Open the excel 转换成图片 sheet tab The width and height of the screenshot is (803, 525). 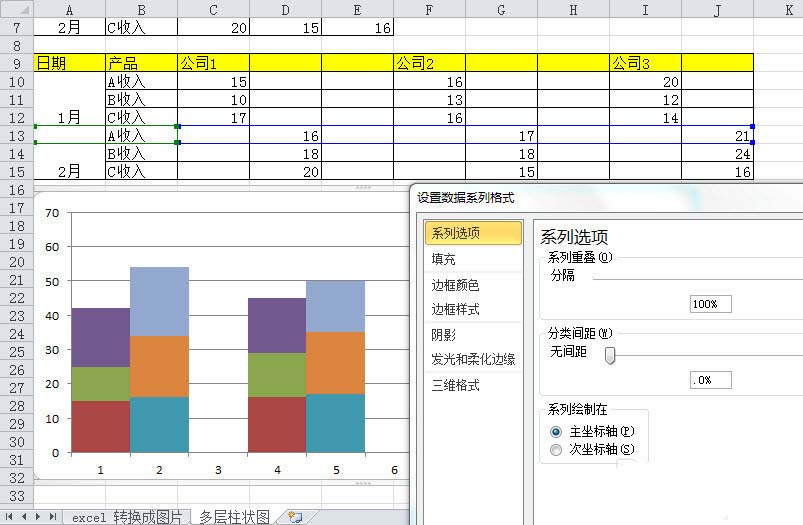pos(127,517)
